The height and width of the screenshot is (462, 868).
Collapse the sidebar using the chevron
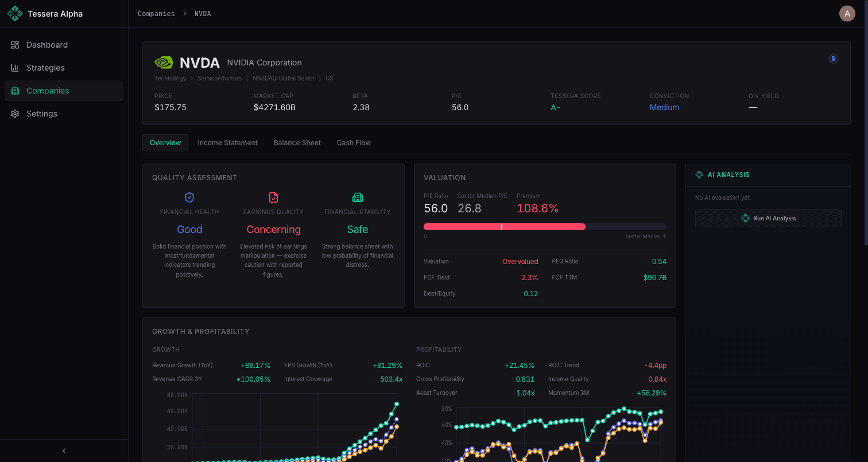[64, 451]
